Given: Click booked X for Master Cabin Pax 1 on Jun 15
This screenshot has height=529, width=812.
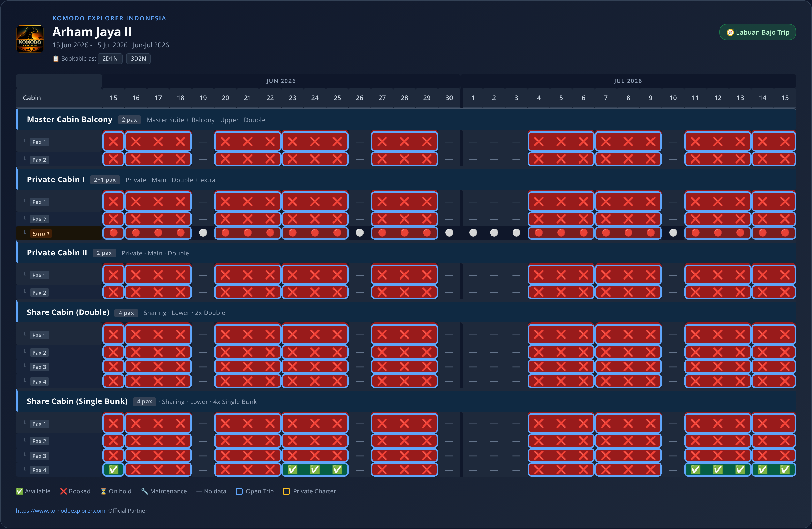Looking at the screenshot, I should (x=113, y=141).
